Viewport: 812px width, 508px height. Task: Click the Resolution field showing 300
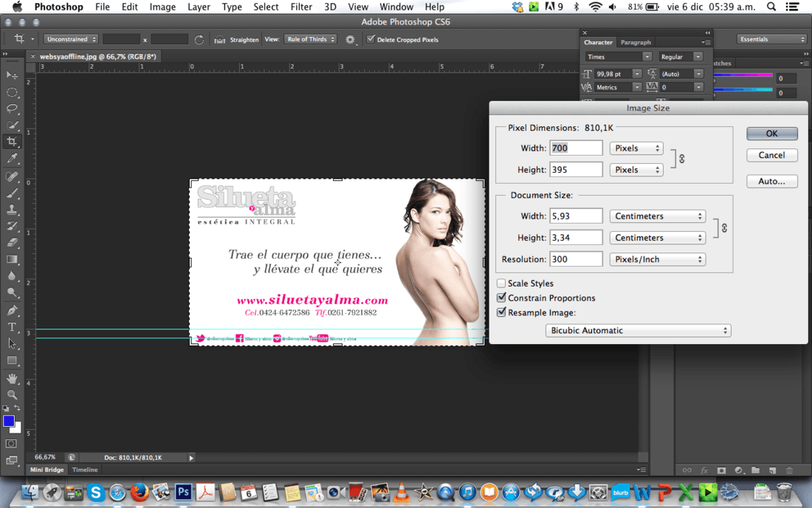point(576,259)
